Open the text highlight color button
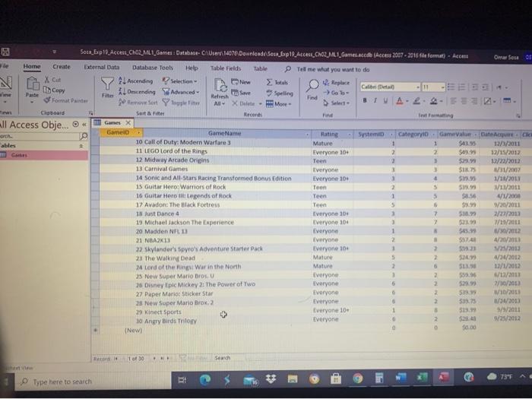The width and height of the screenshot is (532, 399). [416, 101]
